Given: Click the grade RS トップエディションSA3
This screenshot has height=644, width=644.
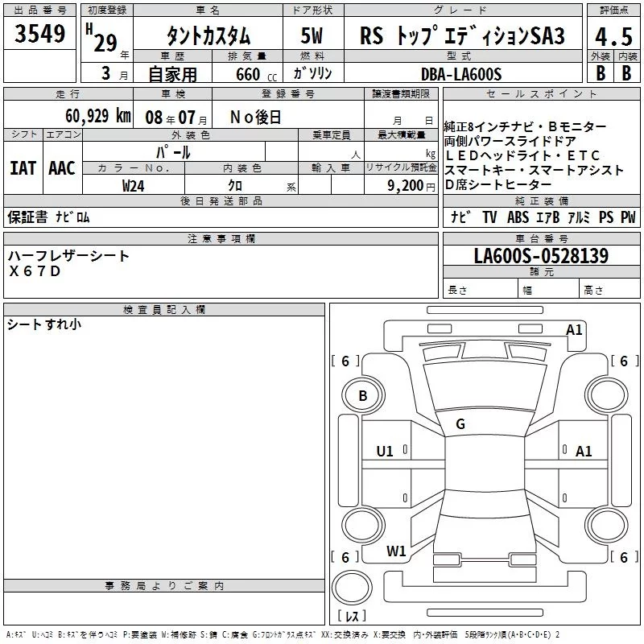Looking at the screenshot, I should click(462, 35).
